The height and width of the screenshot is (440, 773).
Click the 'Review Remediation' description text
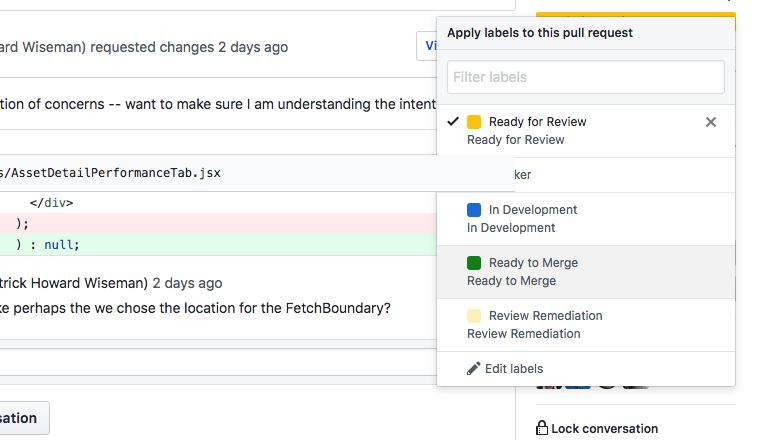pos(524,334)
